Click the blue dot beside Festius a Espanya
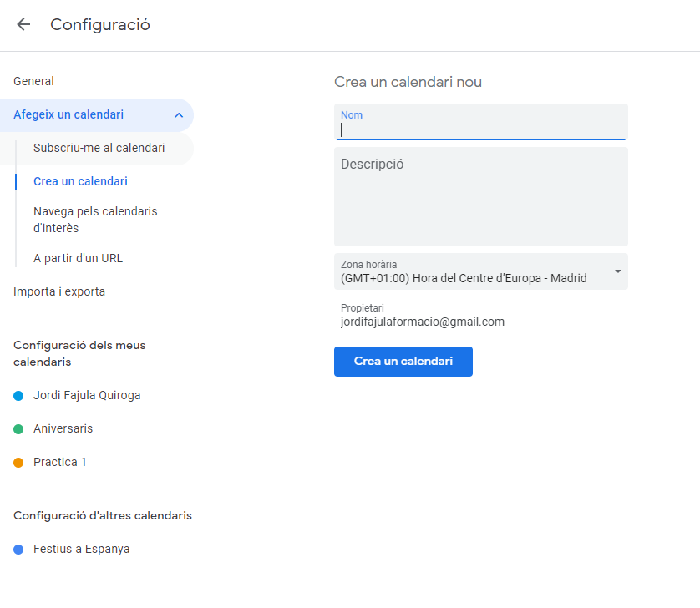The image size is (700, 608). [18, 549]
